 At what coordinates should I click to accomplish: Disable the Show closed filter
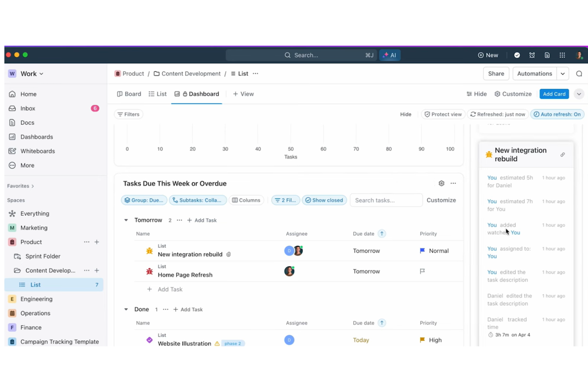pos(324,200)
